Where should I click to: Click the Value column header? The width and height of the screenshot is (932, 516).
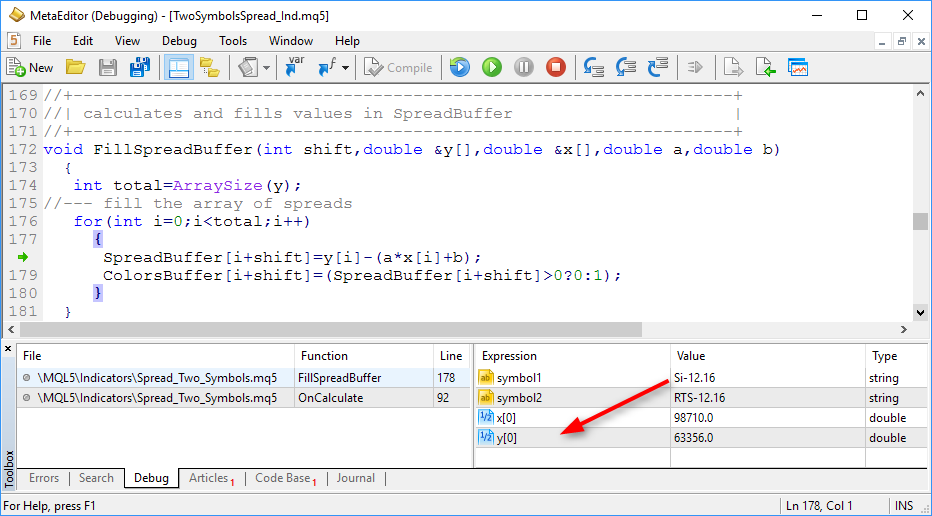click(x=768, y=356)
